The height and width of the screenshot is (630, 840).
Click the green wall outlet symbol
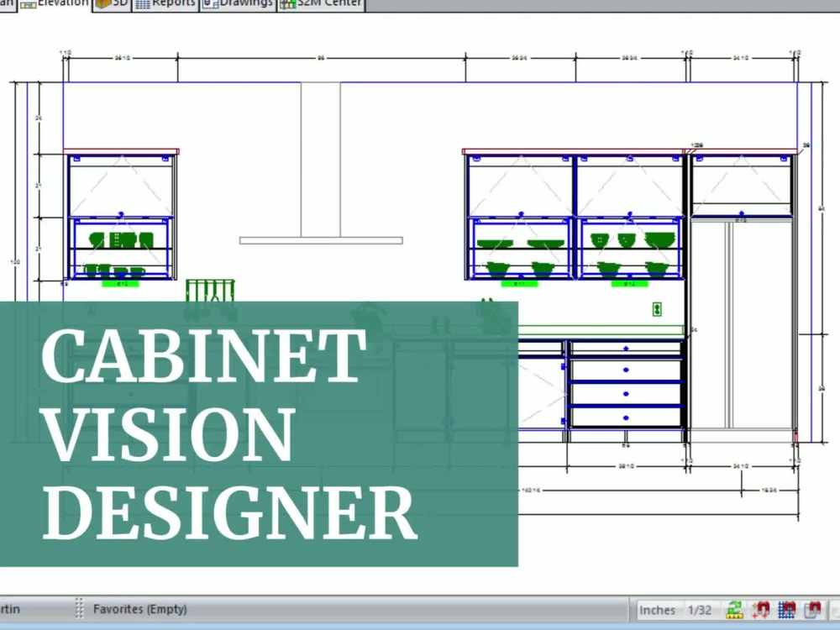(657, 309)
